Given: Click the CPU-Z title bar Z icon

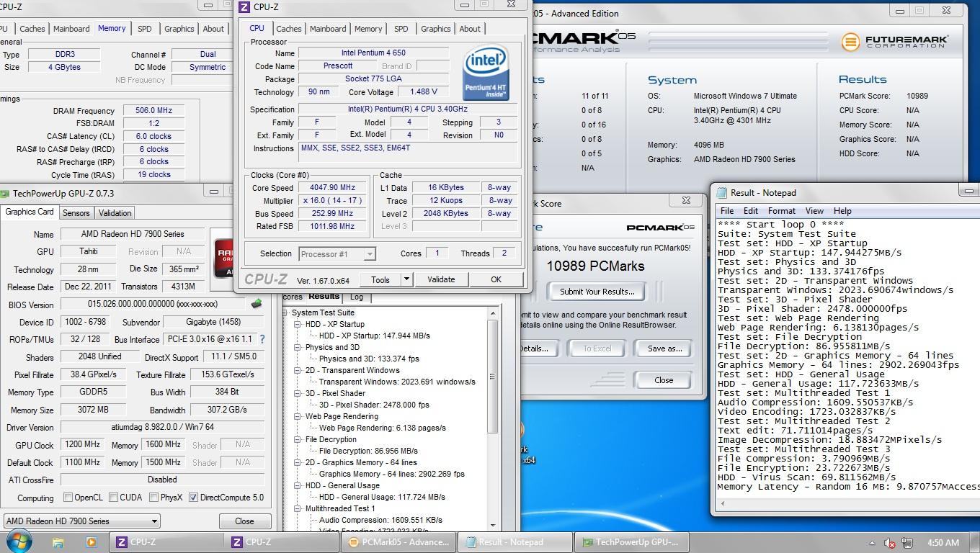Looking at the screenshot, I should (x=244, y=7).
